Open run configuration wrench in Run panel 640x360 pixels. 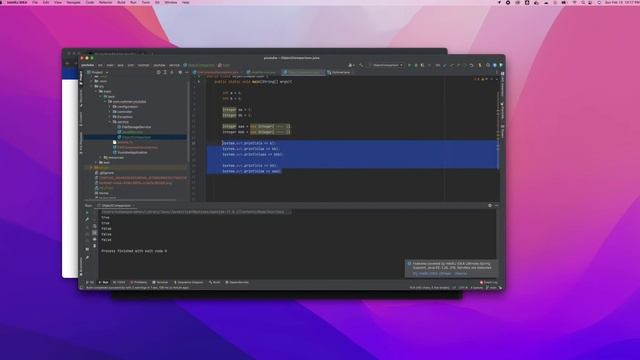pyautogui.click(x=87, y=220)
